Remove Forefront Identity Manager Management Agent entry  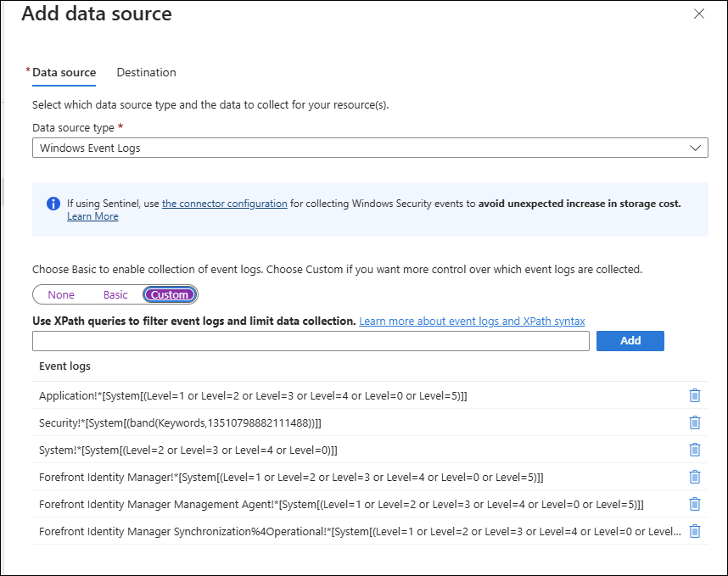tap(695, 504)
